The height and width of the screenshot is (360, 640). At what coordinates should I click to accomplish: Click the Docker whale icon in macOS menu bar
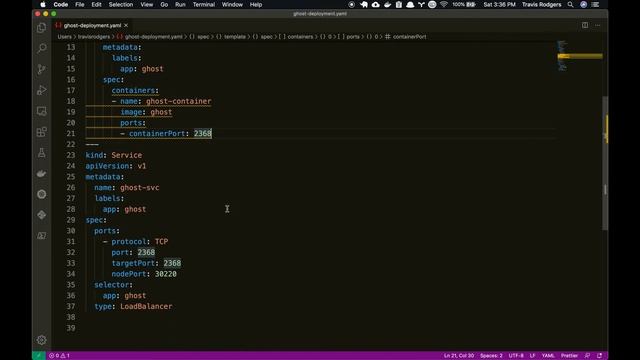tap(387, 4)
